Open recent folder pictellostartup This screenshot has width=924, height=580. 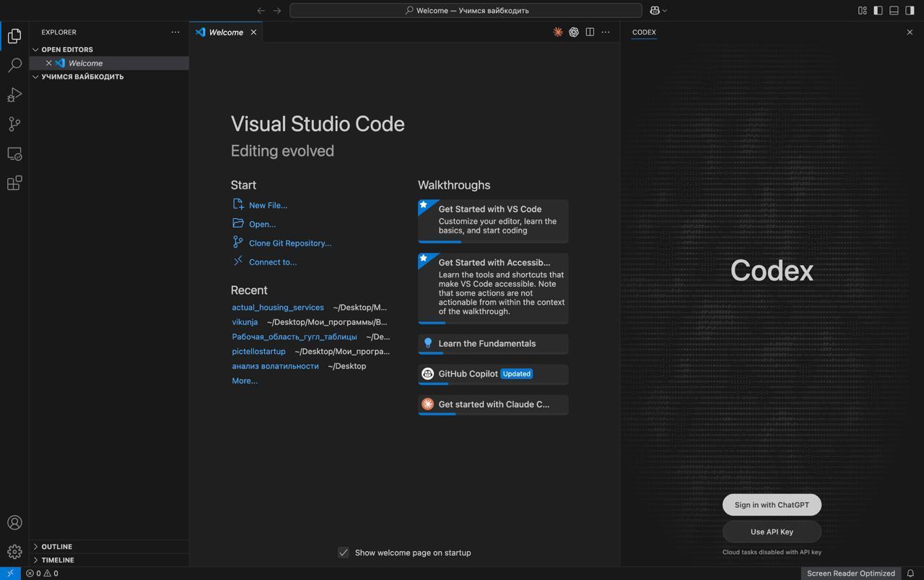(258, 351)
